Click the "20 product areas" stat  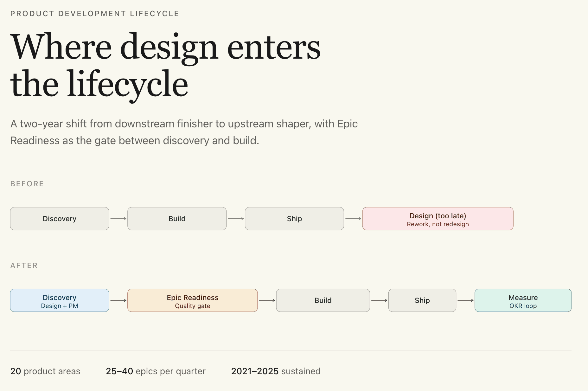[x=45, y=371]
